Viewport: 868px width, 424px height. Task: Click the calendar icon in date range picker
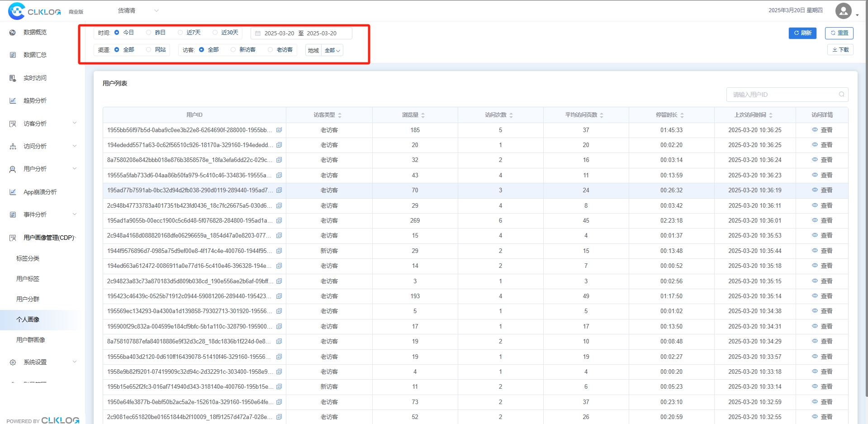click(x=258, y=33)
